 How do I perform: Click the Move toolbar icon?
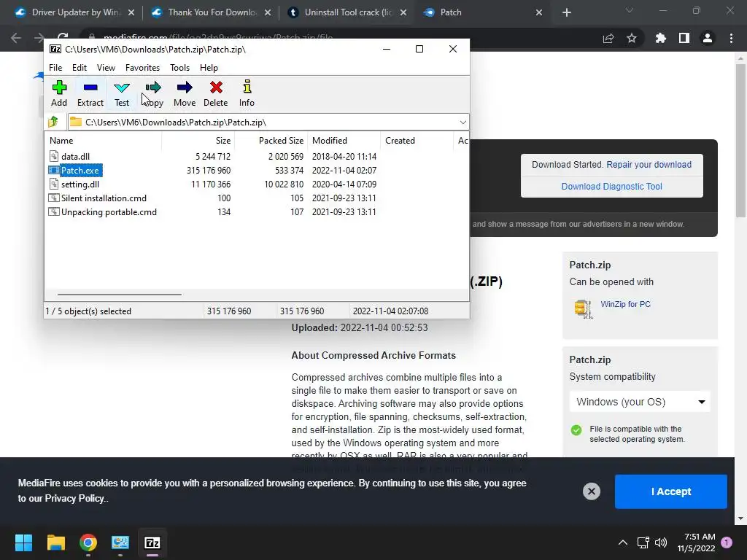pyautogui.click(x=185, y=87)
